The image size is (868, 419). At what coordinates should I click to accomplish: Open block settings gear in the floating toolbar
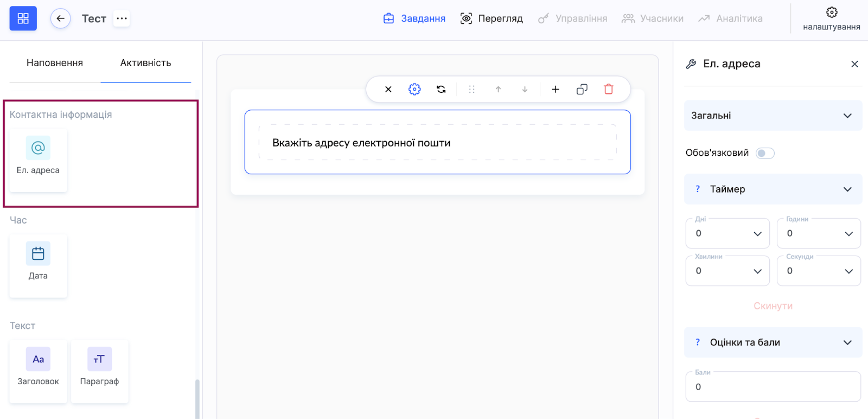(x=414, y=89)
